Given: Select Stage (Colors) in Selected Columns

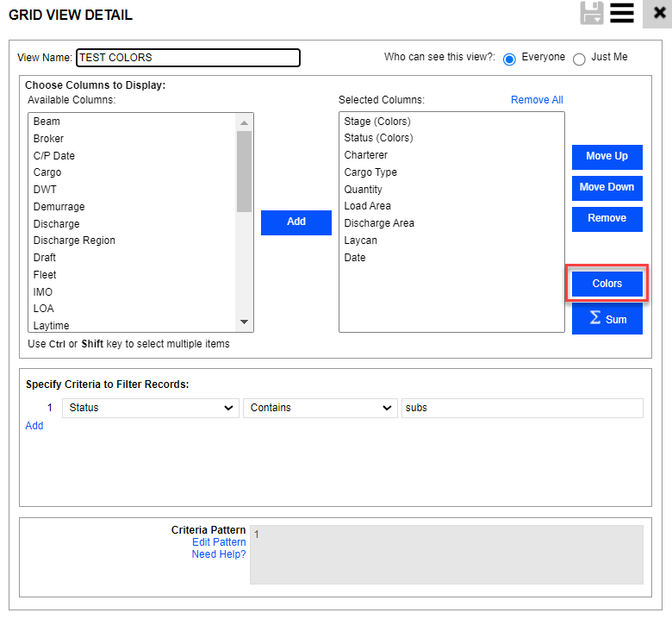Looking at the screenshot, I should (x=377, y=122).
